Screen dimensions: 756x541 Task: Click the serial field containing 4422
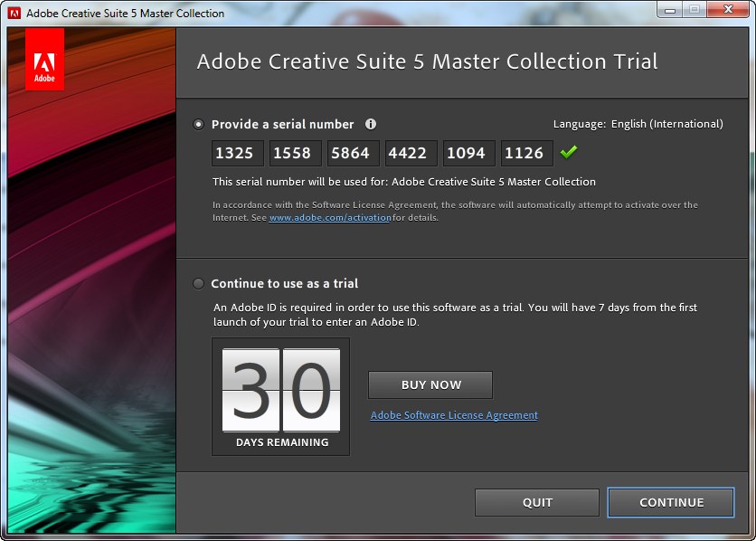click(x=411, y=153)
